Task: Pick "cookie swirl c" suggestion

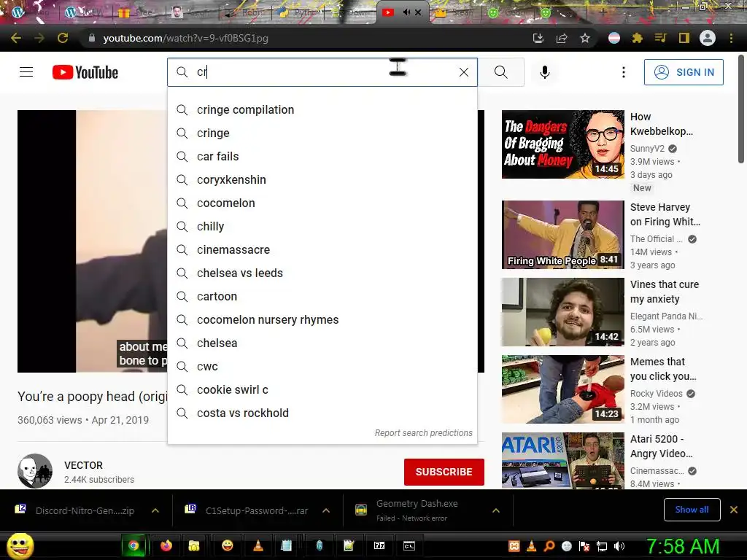Action: coord(322,390)
